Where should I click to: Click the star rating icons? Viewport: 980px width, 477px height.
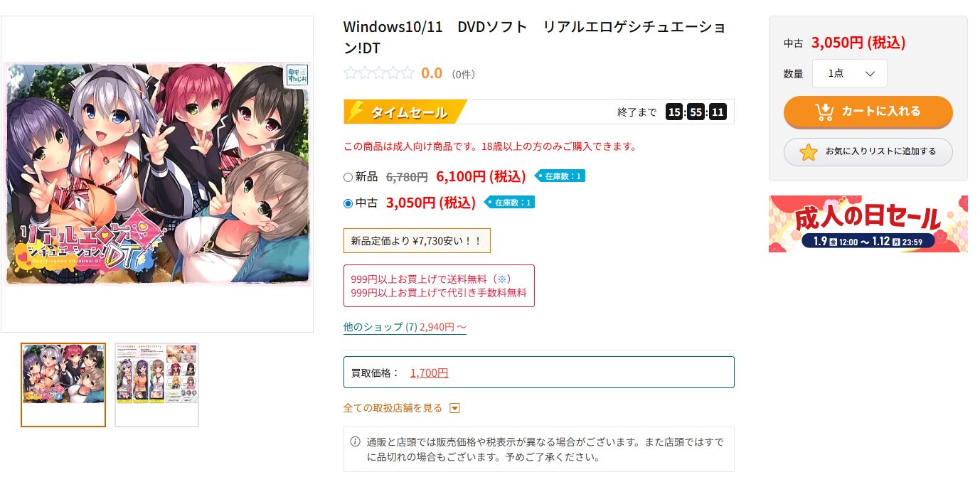(x=378, y=73)
